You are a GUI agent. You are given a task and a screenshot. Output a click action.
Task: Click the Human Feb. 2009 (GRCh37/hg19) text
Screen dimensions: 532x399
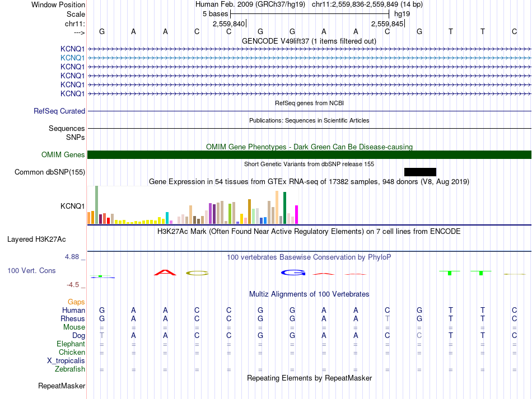click(250, 4)
